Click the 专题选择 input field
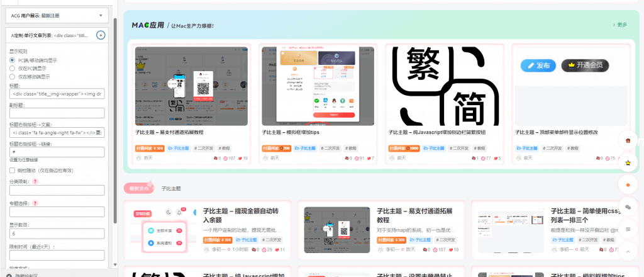Viewport: 644px width, 277px height. pyautogui.click(x=57, y=212)
